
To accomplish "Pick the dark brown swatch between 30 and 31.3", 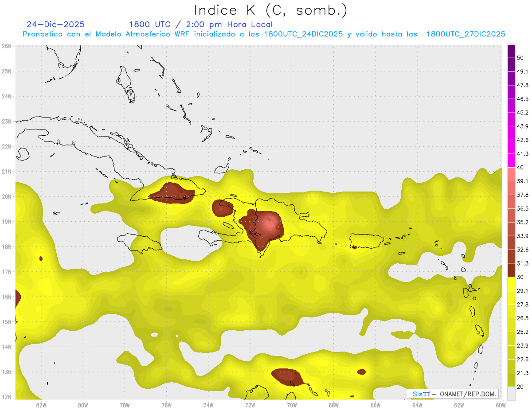I will [511, 270].
